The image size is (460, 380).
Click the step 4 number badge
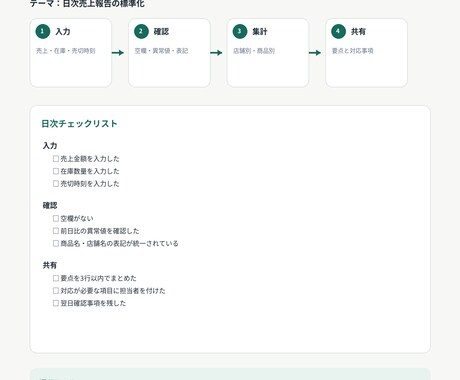(x=338, y=32)
